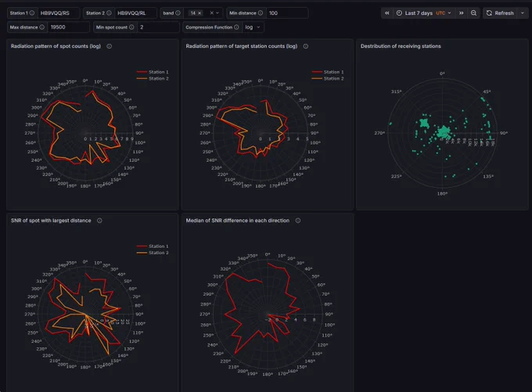Click 'Radiation pattern of target station counts (log)' title
532x392 pixels.
tap(242, 46)
